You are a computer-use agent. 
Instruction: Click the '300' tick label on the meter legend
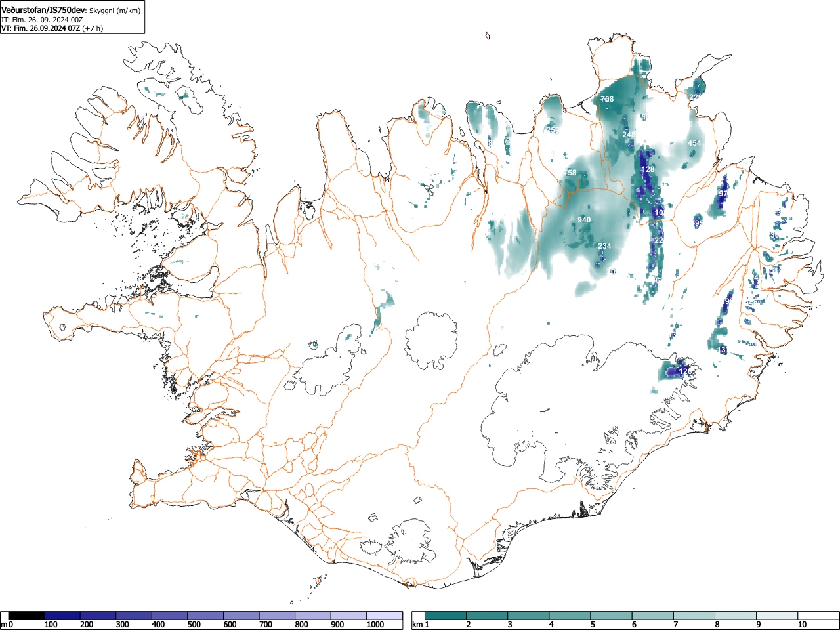(122, 625)
